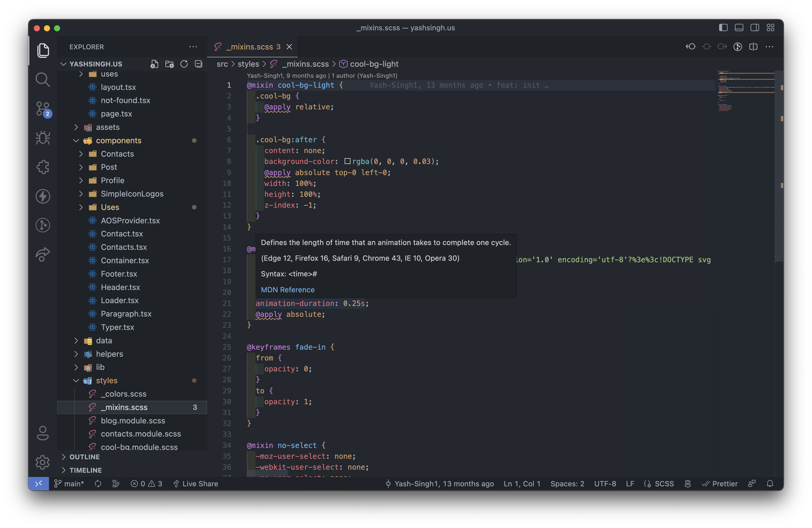Open the Manage gear icon
This screenshot has height=528, width=812.
point(43,462)
